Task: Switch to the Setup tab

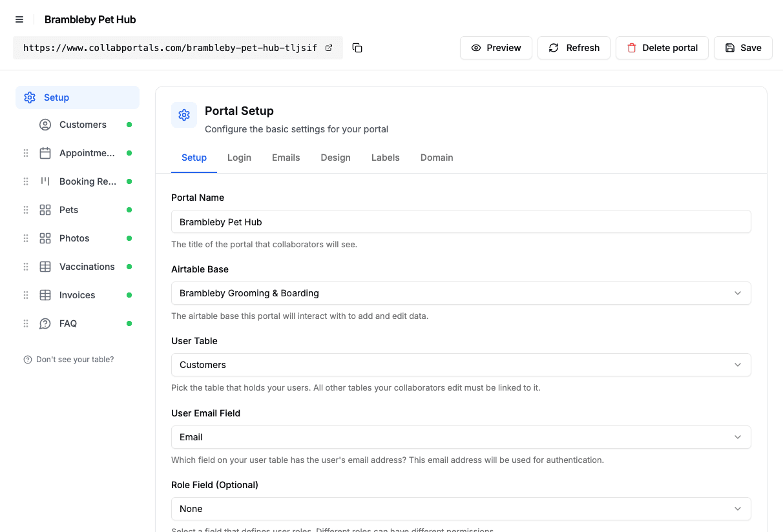Action: point(194,158)
